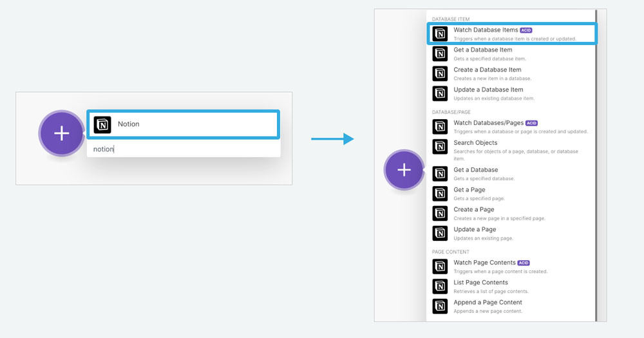
Task: Click the DATABASE/PAGE section header
Action: pyautogui.click(x=451, y=112)
